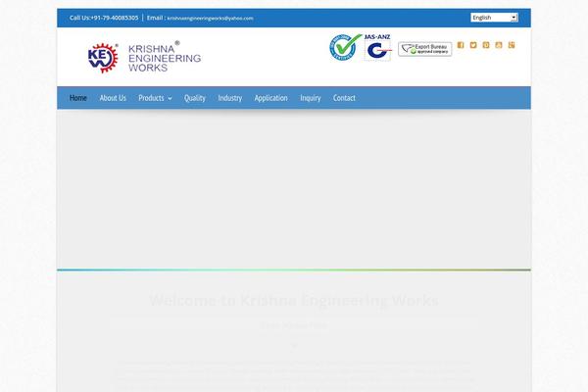Open the Pinterest social icon
This screenshot has width=588, height=392.
[x=486, y=45]
